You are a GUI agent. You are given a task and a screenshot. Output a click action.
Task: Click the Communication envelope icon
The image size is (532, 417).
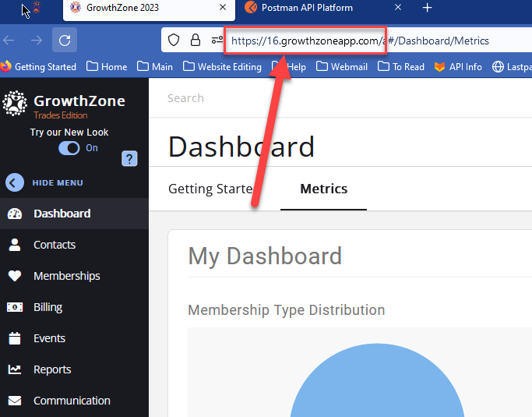[x=14, y=401]
